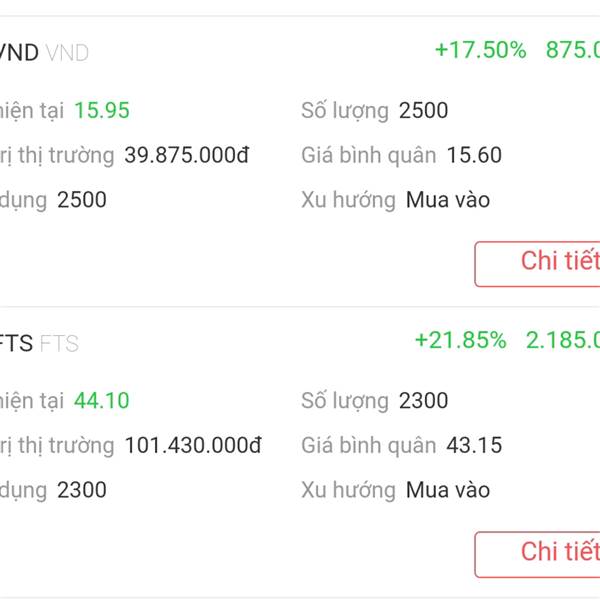Select VND market value 39.875.000đ
600x600 pixels.
coord(187,155)
